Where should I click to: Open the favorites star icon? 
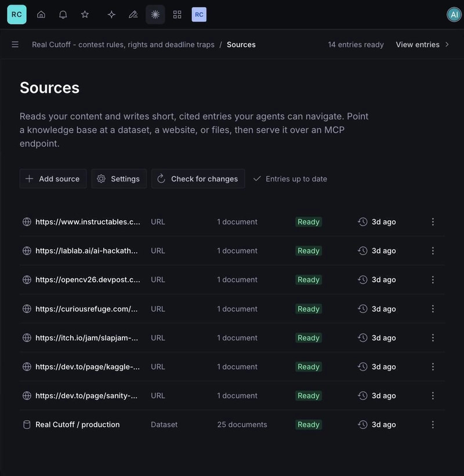[85, 14]
